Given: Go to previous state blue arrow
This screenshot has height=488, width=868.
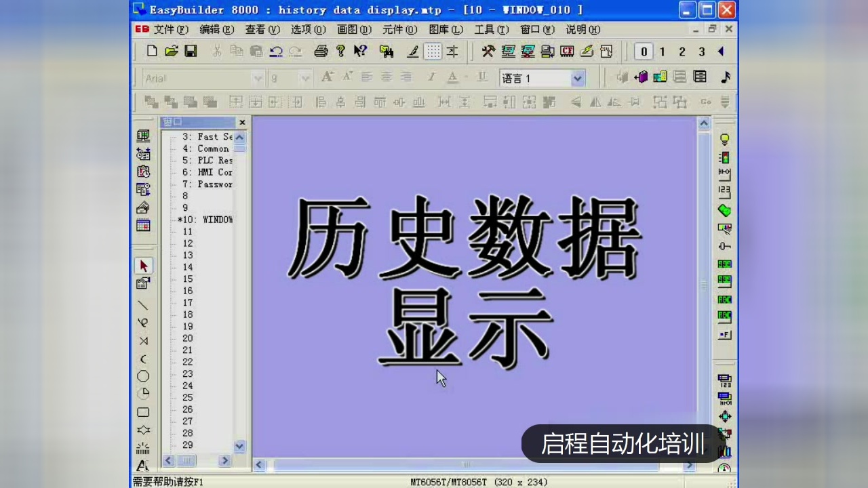Looking at the screenshot, I should click(x=720, y=52).
